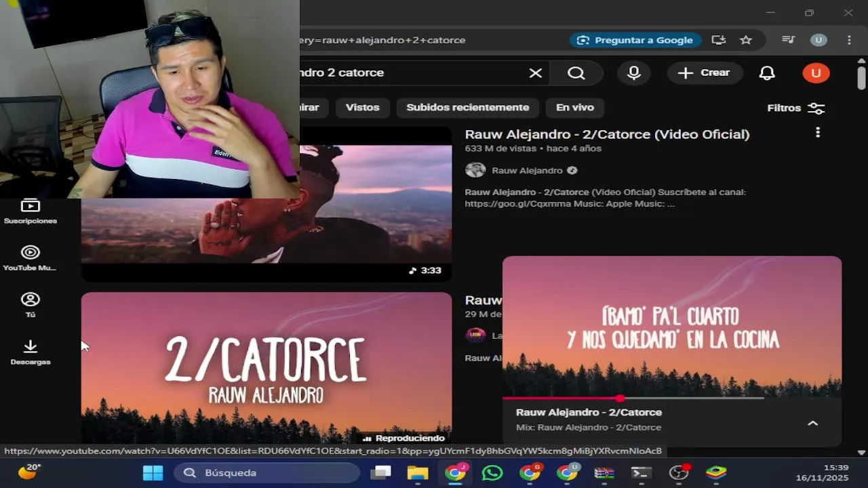This screenshot has width=868, height=488.
Task: Click Mix: Rauw Alejandro - 2/Catorce text
Action: (x=589, y=428)
